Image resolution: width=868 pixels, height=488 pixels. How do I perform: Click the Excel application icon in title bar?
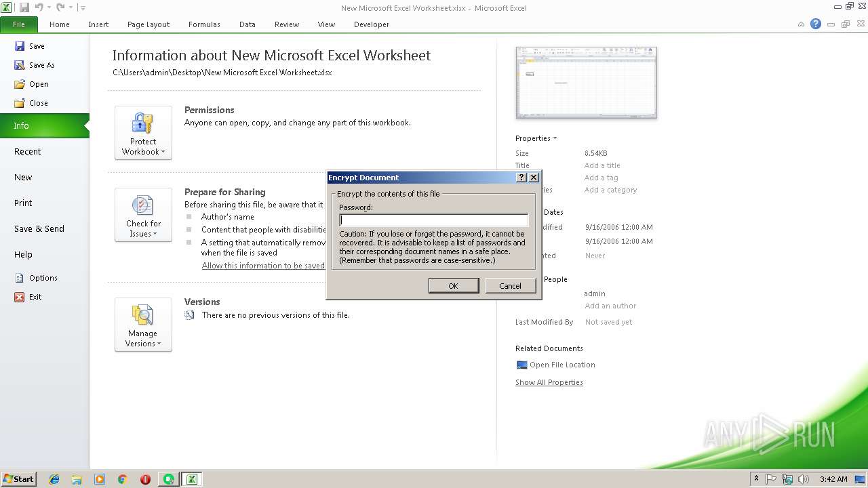[7, 7]
